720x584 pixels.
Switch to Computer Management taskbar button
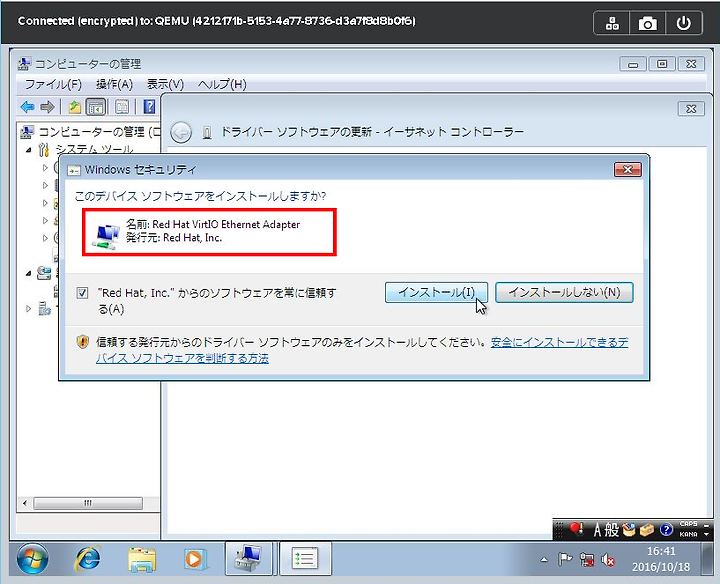[x=248, y=559]
